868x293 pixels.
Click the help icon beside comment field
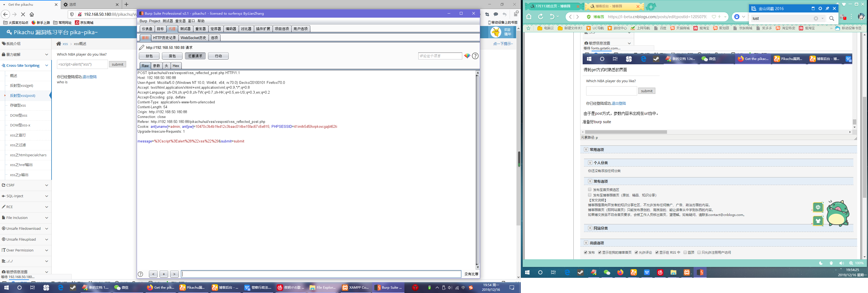point(475,56)
